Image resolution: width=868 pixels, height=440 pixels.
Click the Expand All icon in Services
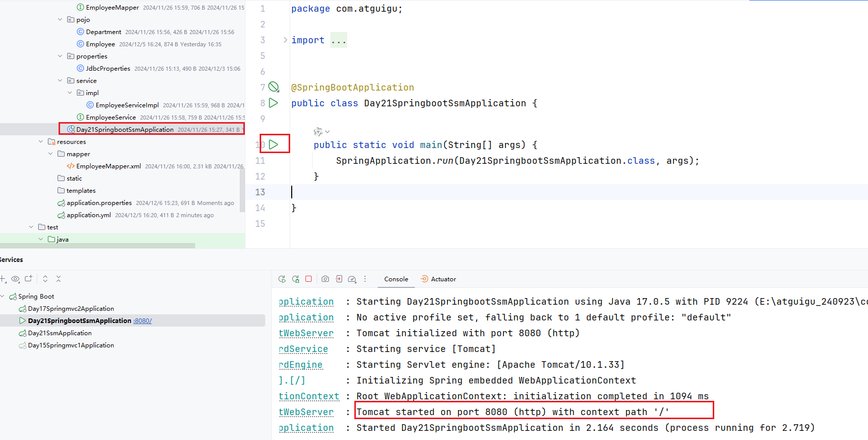45,279
